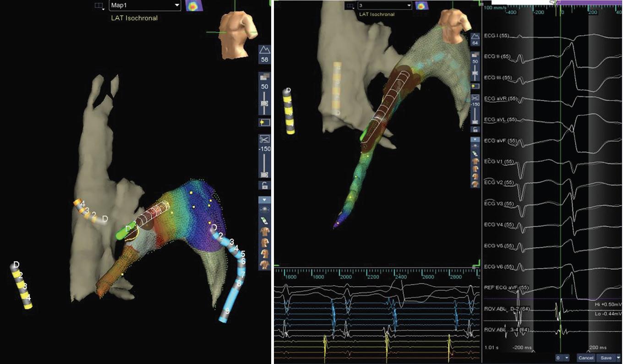Click the LAT color map icon beside Map1
Viewport: 623px width, 364px height.
[194, 5]
